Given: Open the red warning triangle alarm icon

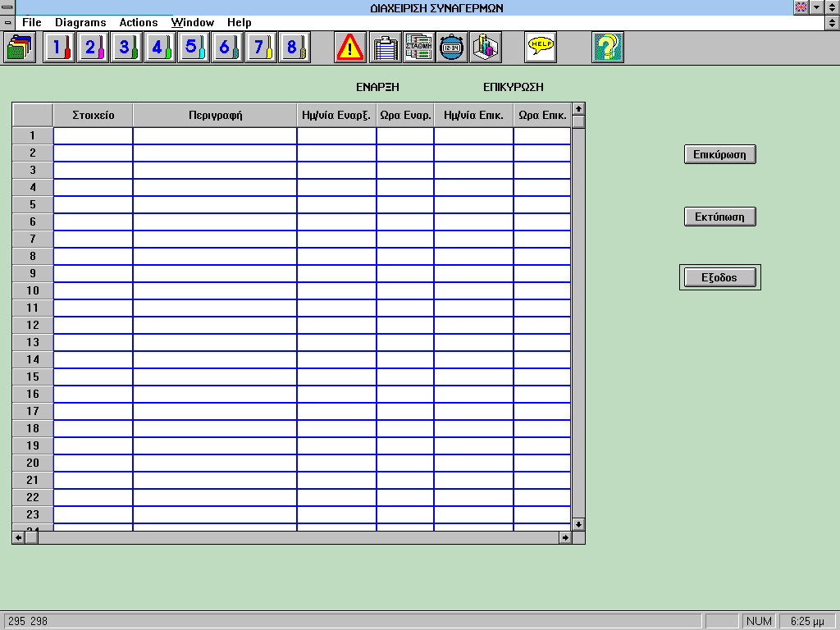Looking at the screenshot, I should click(x=350, y=48).
